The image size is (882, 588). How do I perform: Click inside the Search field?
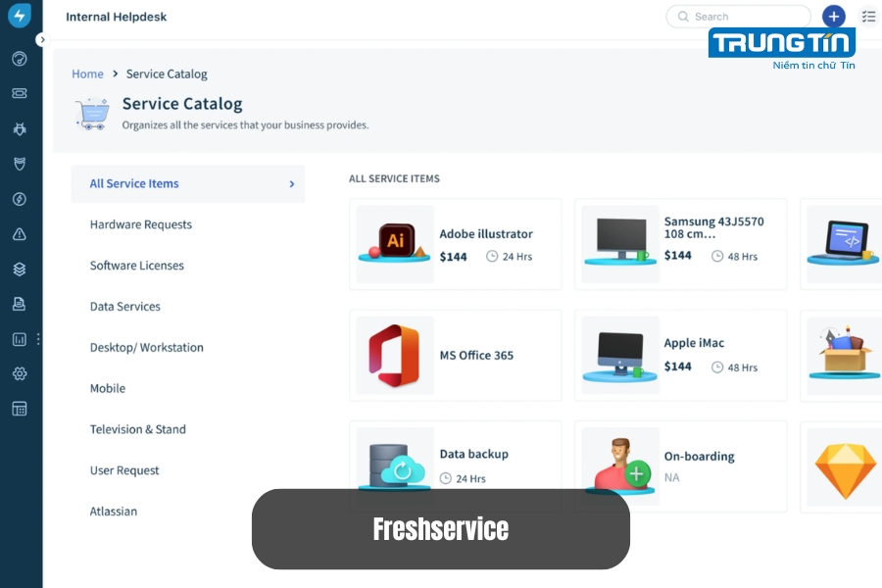[x=738, y=16]
